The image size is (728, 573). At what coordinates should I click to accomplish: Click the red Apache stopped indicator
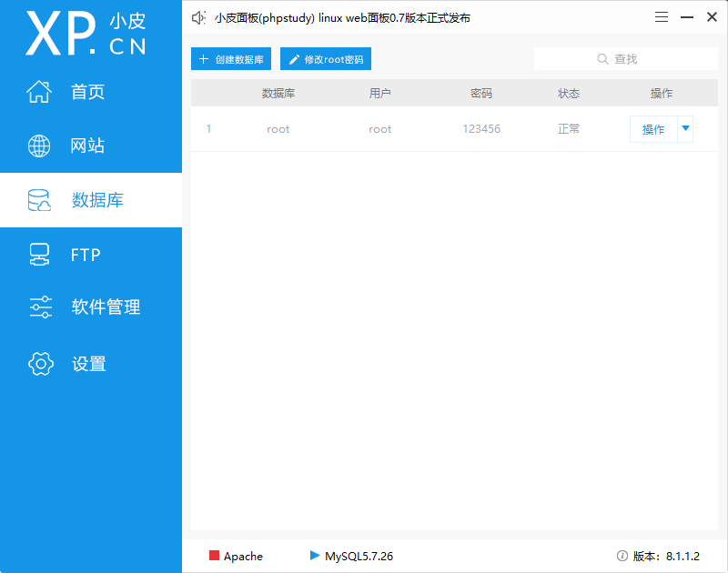click(x=214, y=556)
